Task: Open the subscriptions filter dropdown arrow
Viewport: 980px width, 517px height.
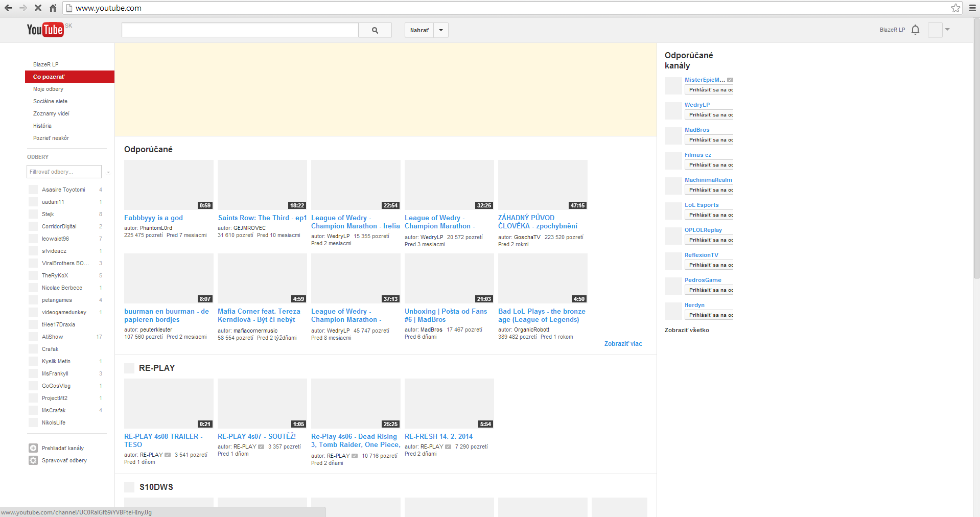Action: (108, 172)
